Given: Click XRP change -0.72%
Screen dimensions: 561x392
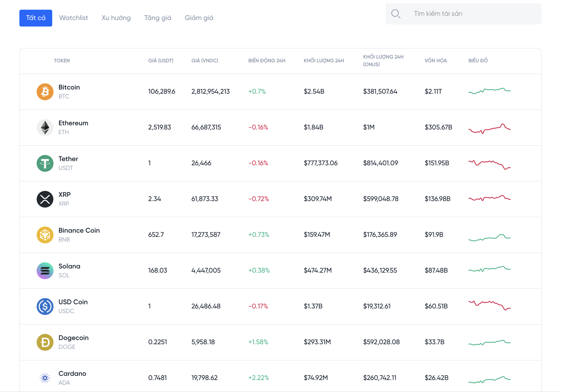Looking at the screenshot, I should 259,199.
